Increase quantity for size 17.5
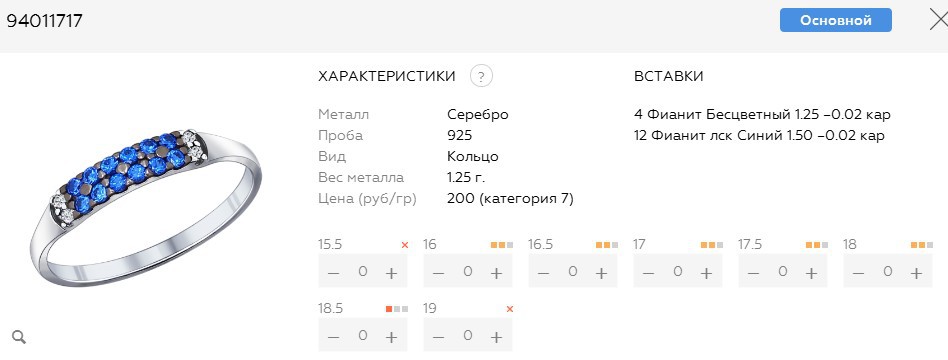Image resolution: width=948 pixels, height=360 pixels. (x=811, y=273)
